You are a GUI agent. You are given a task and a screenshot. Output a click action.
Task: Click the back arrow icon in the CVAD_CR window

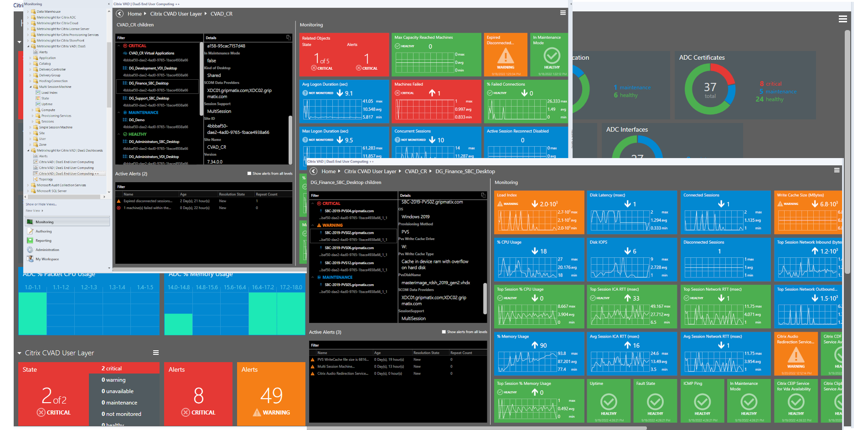tap(120, 14)
